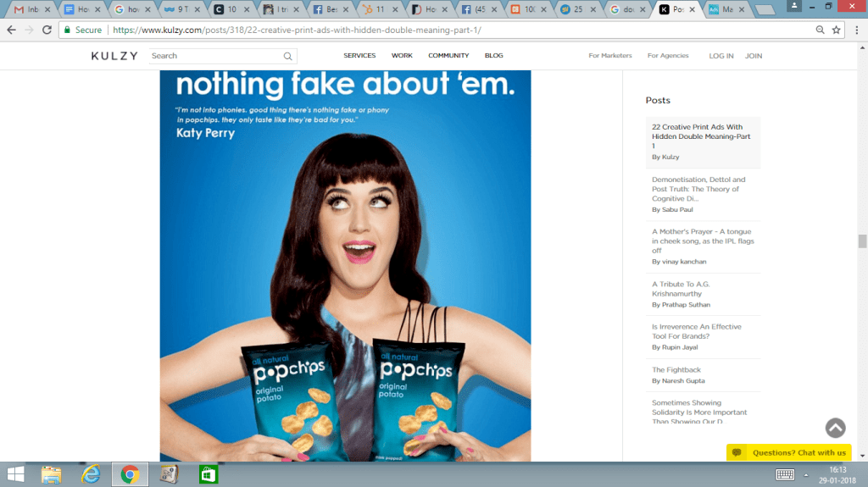Click the KULZY logo
Screen dimensions: 868x487
pyautogui.click(x=114, y=56)
